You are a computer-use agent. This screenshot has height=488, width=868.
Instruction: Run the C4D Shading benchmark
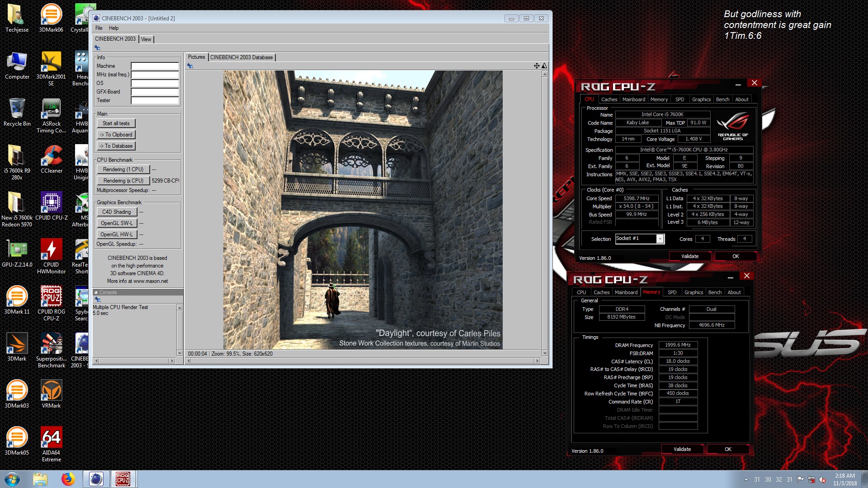tap(116, 212)
